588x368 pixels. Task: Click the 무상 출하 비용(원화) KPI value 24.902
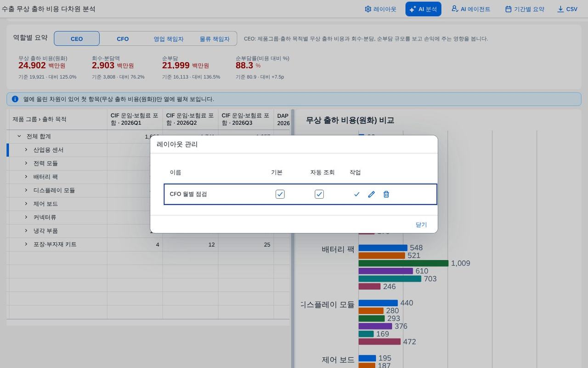click(32, 66)
